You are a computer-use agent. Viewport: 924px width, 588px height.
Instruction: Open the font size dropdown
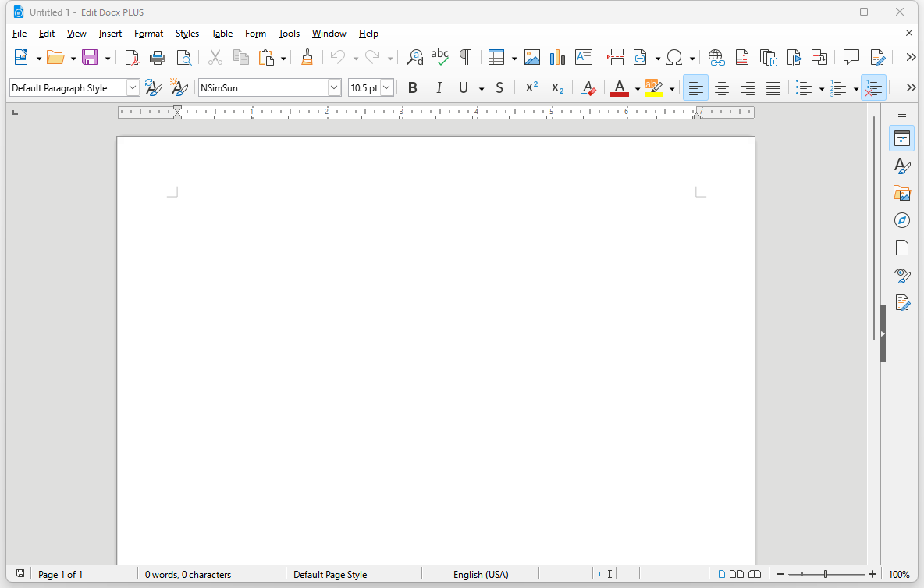(x=386, y=87)
